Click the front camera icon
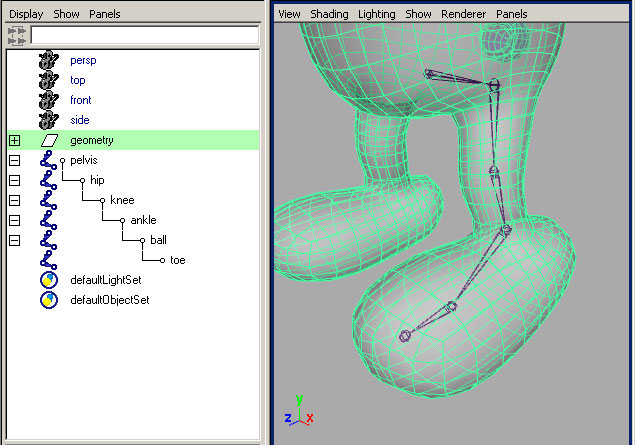 coord(48,100)
